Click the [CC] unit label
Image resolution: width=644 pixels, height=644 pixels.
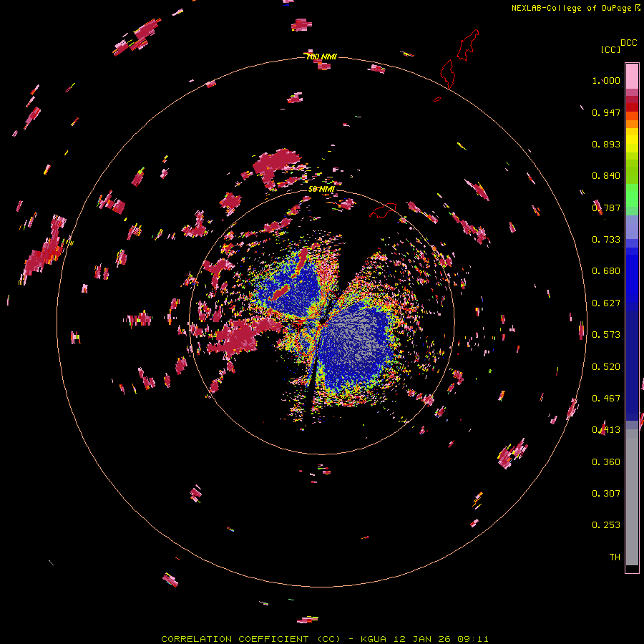coord(610,49)
